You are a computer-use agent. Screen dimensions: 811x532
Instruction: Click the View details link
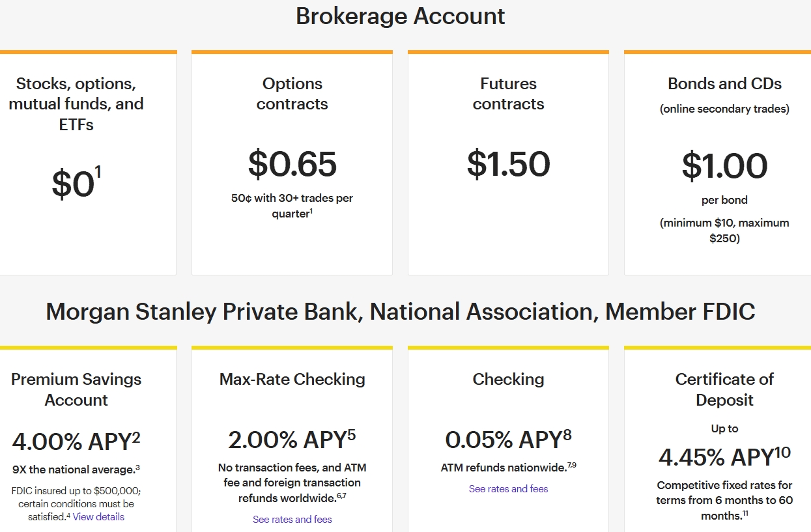click(x=98, y=517)
